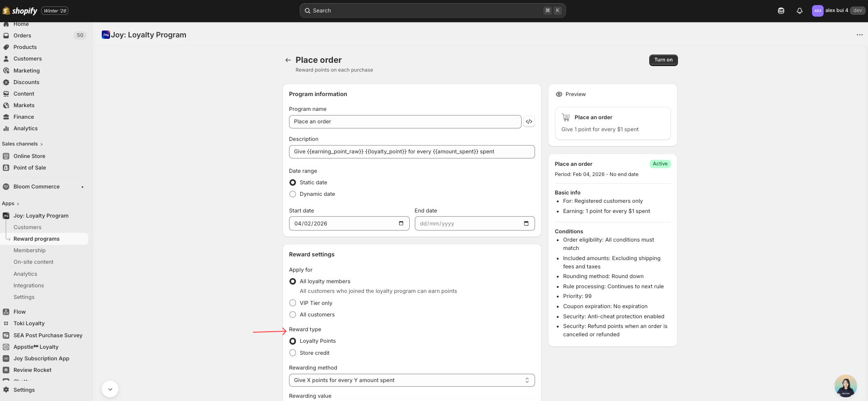Click the insert variable code icon

[x=529, y=122]
